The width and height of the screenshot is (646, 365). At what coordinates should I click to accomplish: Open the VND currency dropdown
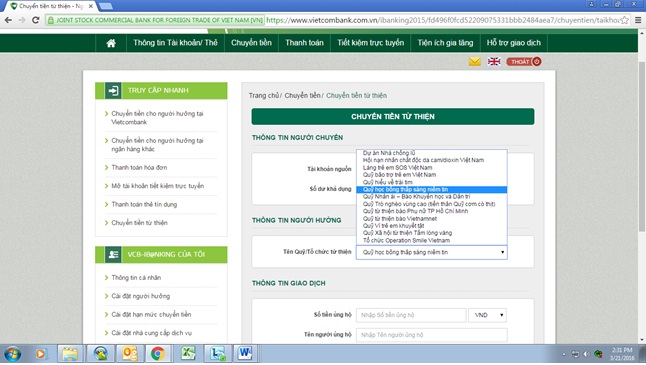[488, 315]
